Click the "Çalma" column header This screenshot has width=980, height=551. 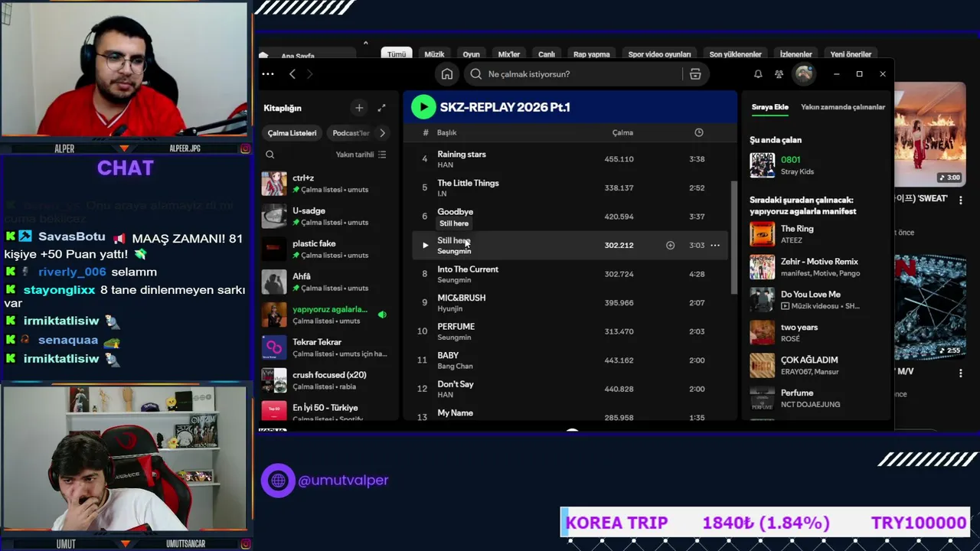click(622, 132)
